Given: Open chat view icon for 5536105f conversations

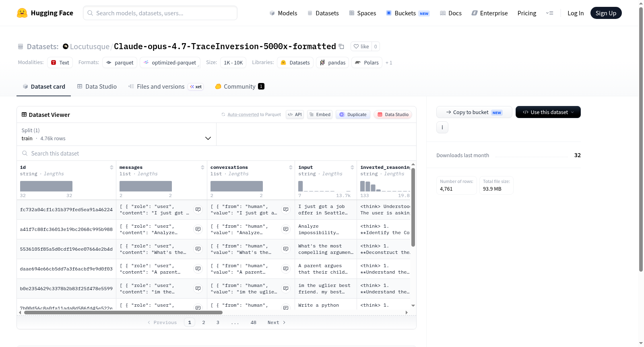Looking at the screenshot, I should pos(286,249).
